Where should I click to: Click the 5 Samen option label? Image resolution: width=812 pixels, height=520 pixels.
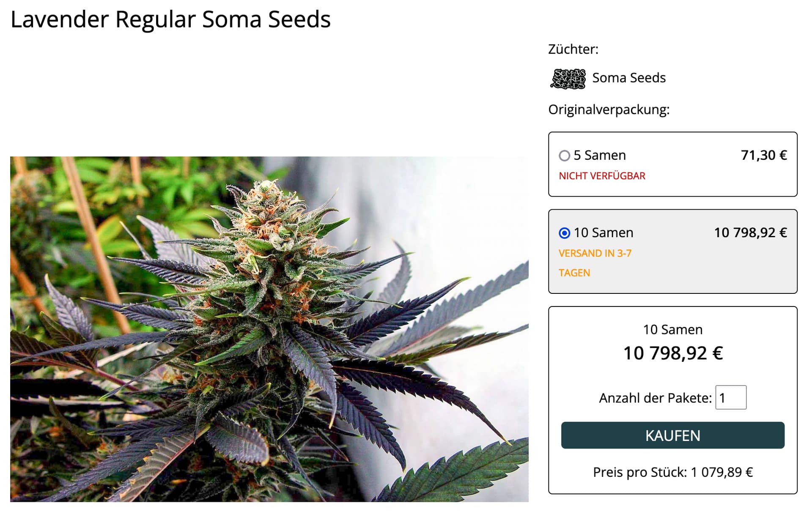pyautogui.click(x=599, y=155)
